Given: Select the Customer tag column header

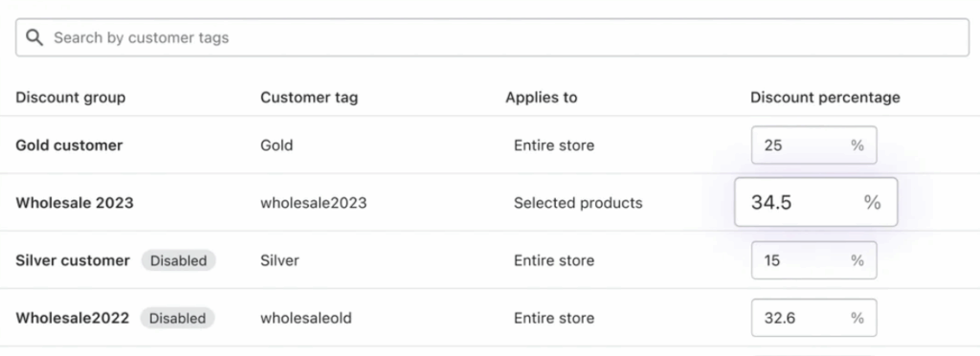Looking at the screenshot, I should [x=309, y=98].
